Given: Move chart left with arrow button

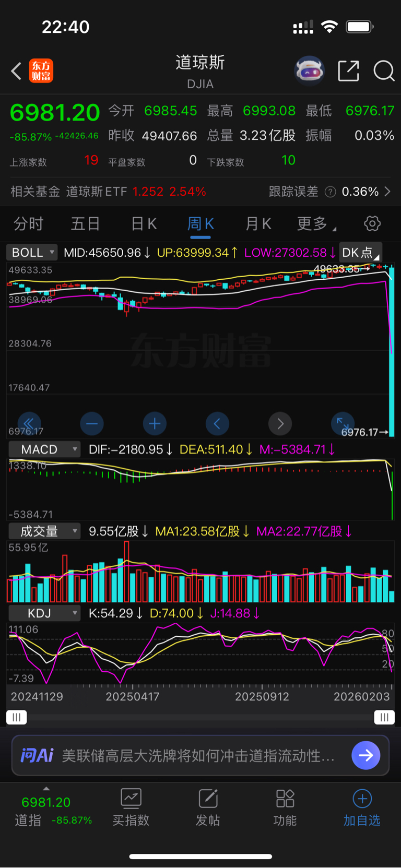Looking at the screenshot, I should (217, 423).
